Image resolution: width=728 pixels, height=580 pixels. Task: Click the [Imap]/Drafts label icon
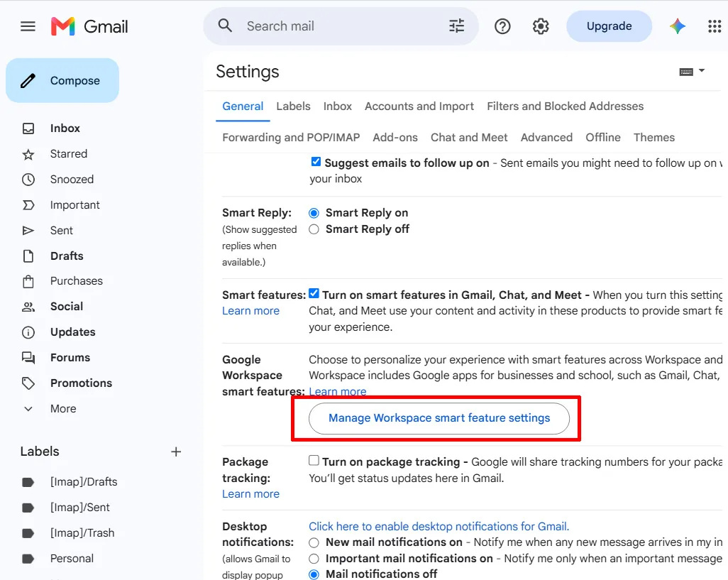28,483
